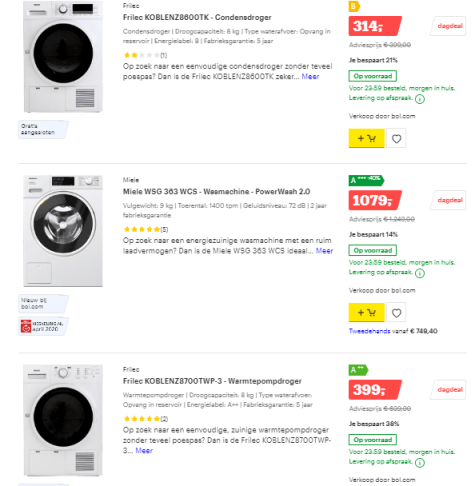This screenshot has width=475, height=486.
Task: Open Miele WSG 363 WCS Wasmachine title
Action: pyautogui.click(x=216, y=192)
